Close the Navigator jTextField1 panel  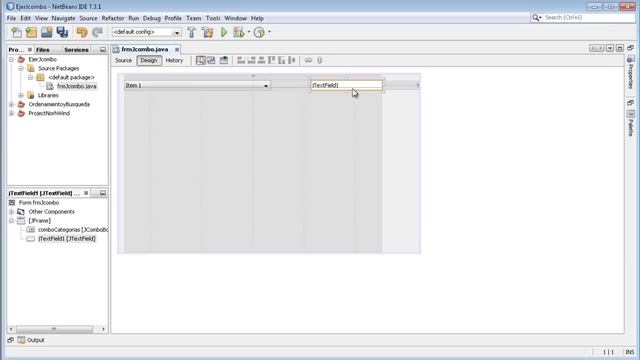point(86,193)
